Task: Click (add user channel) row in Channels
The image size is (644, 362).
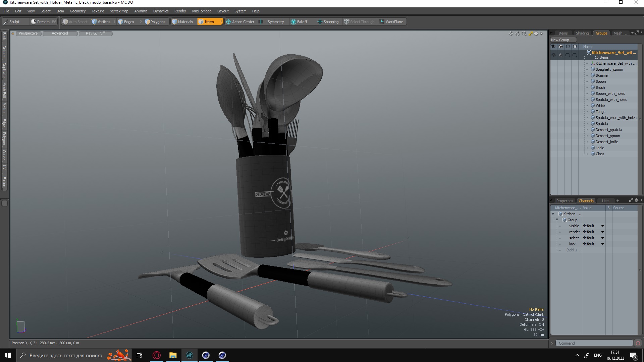Action: pos(573,250)
